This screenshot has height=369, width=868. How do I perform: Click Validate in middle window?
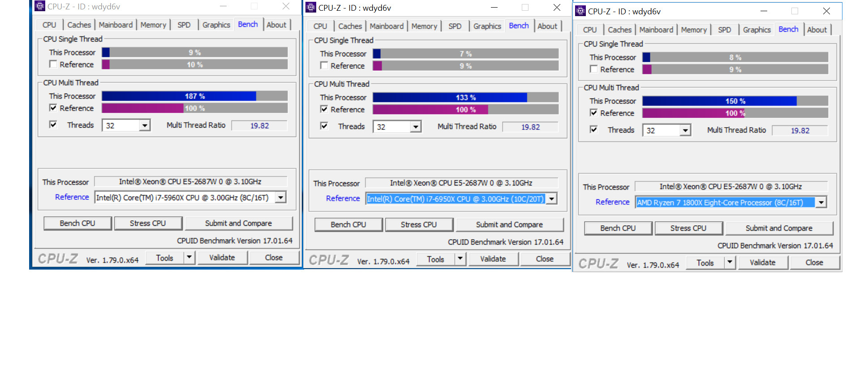click(x=493, y=259)
